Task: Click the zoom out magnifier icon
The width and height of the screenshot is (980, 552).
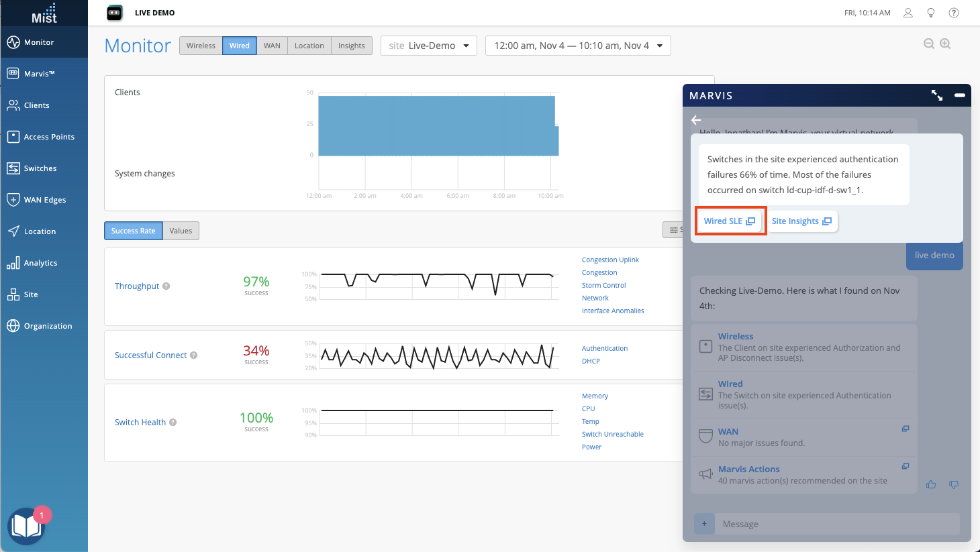Action: tap(929, 44)
